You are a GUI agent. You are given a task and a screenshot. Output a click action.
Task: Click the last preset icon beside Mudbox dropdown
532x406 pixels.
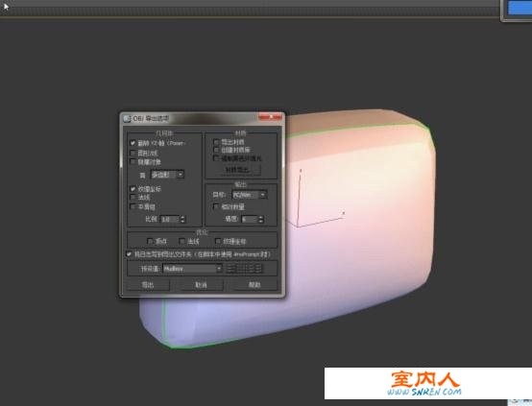[x=258, y=269]
